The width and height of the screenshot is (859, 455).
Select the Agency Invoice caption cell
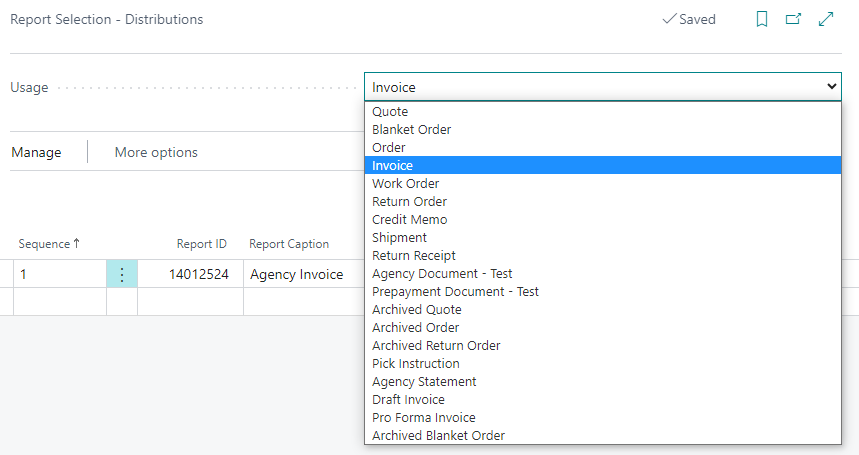tap(296, 274)
